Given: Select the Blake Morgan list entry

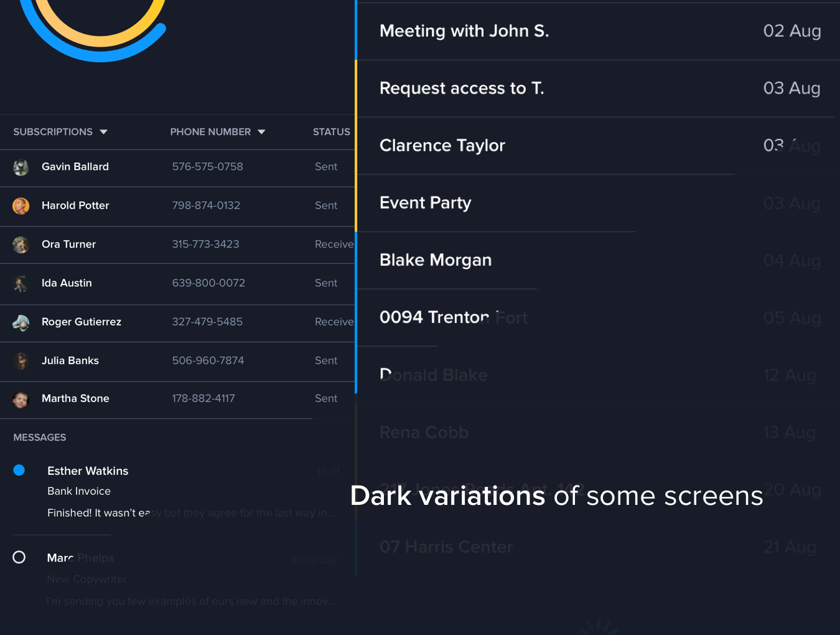Looking at the screenshot, I should point(436,260).
